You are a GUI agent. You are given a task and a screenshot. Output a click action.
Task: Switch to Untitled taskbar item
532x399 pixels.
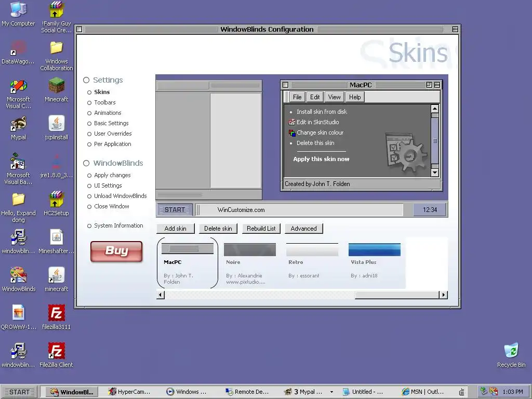pos(363,392)
